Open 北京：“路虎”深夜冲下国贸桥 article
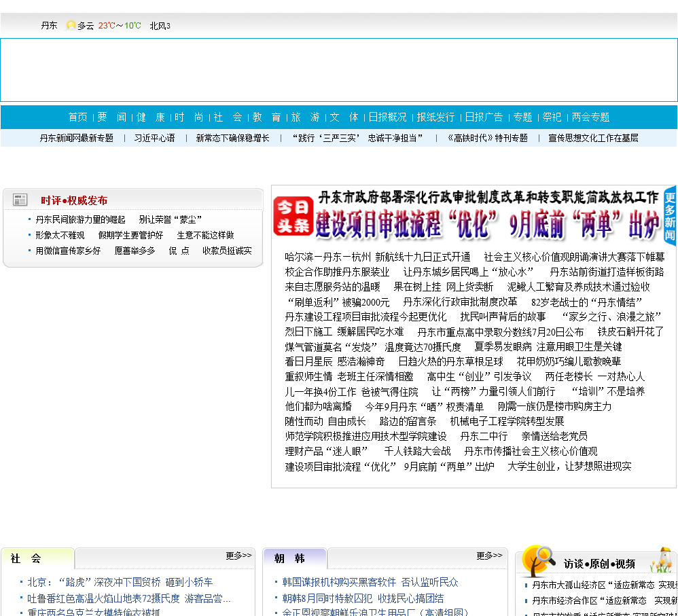Screen dimensions: 678x616 click(120, 582)
